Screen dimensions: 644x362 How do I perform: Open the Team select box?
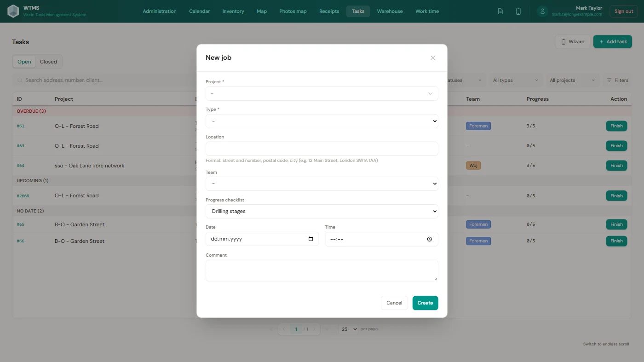(322, 184)
